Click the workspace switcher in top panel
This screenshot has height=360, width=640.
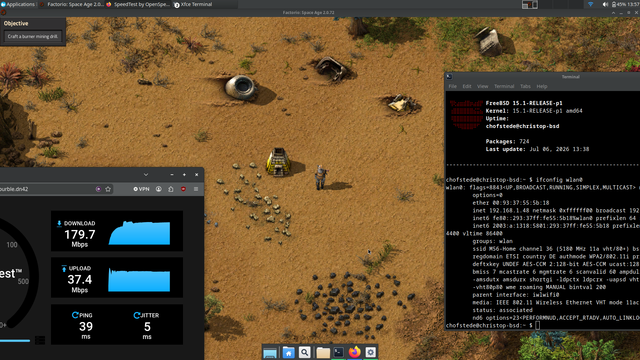pyautogui.click(x=530, y=4)
